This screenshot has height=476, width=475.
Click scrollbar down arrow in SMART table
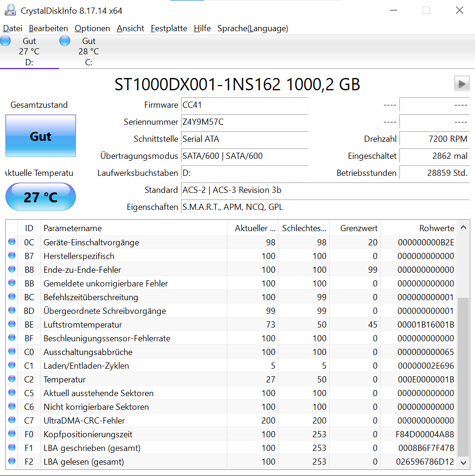463,463
